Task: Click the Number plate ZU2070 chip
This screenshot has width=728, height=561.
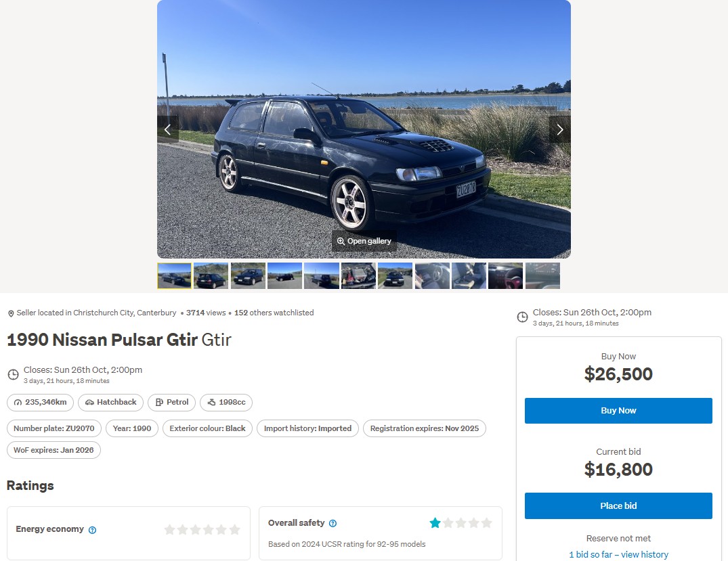Action: coord(54,428)
